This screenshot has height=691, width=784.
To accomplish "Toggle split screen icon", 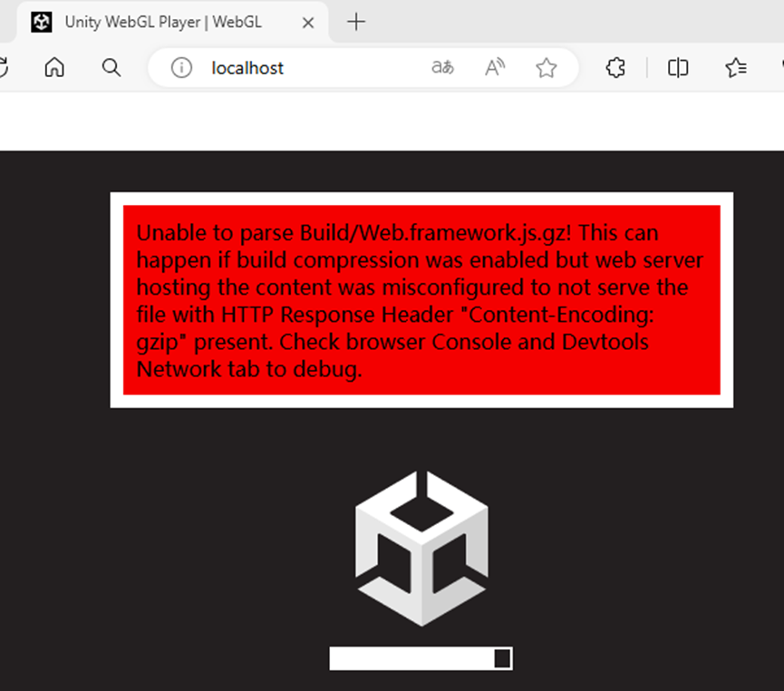I will 678,67.
